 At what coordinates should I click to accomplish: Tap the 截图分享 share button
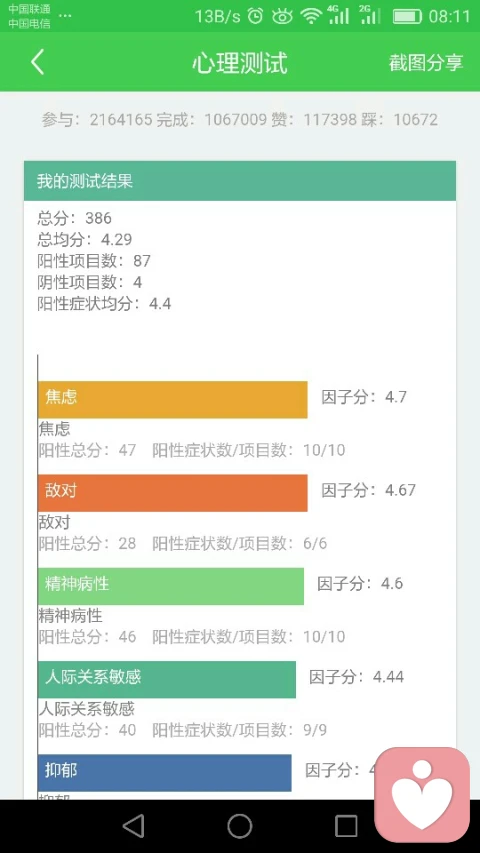click(426, 63)
